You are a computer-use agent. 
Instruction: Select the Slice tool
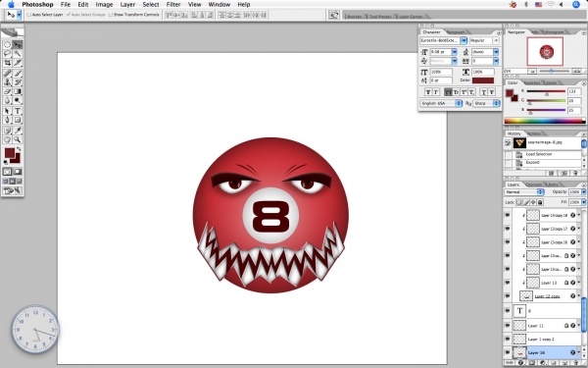(x=18, y=63)
